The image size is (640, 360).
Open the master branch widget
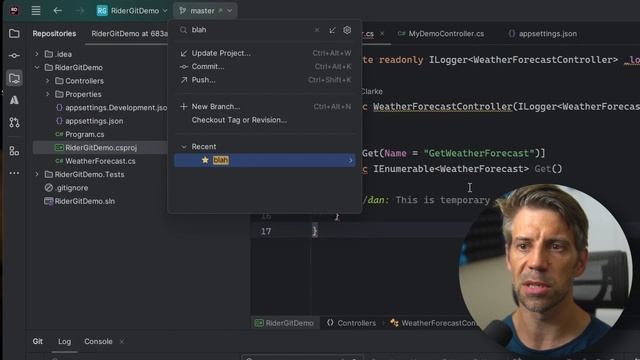point(205,11)
